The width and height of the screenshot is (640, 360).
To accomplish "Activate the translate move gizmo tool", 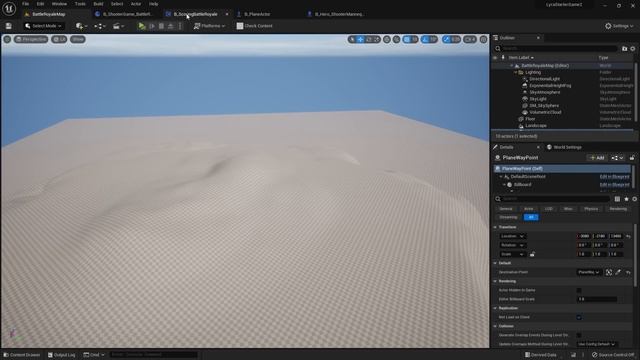I will click(x=360, y=39).
